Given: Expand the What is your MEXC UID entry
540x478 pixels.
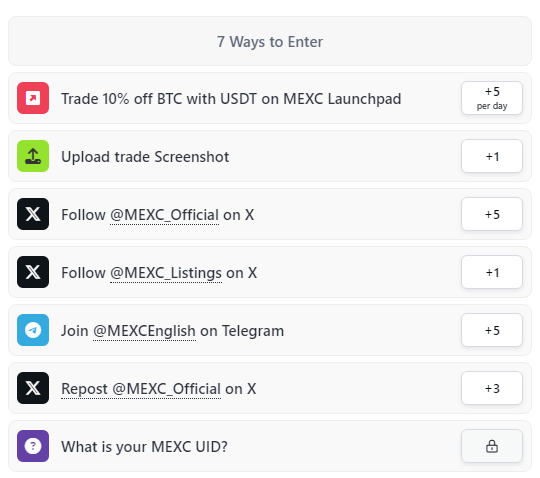Looking at the screenshot, I should pos(270,446).
